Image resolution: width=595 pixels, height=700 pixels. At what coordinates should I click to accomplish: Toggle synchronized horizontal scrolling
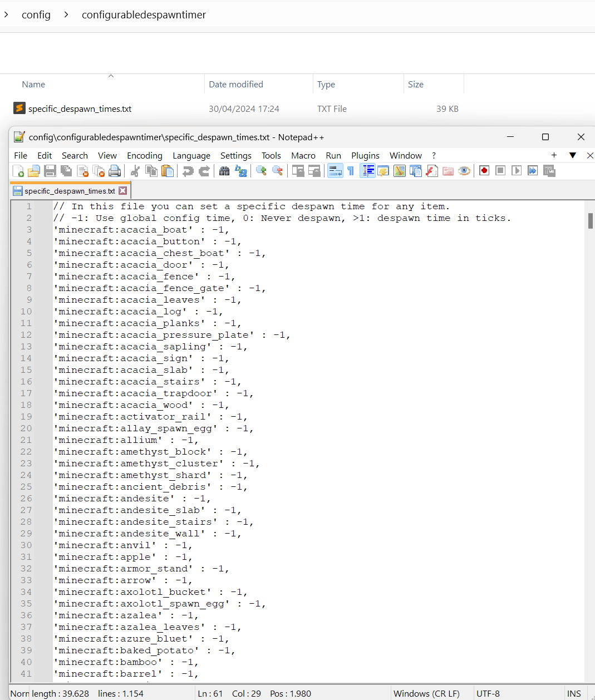(314, 171)
